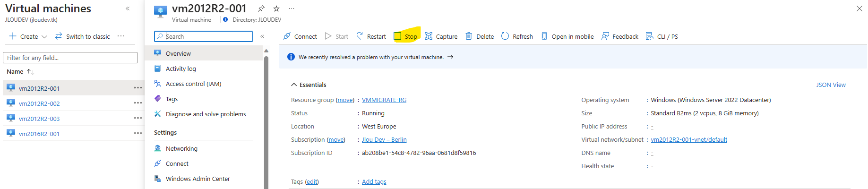Screen dimensions: 868x189
Task: Open vm2016R2-001 from the list
Action: pyautogui.click(x=39, y=134)
